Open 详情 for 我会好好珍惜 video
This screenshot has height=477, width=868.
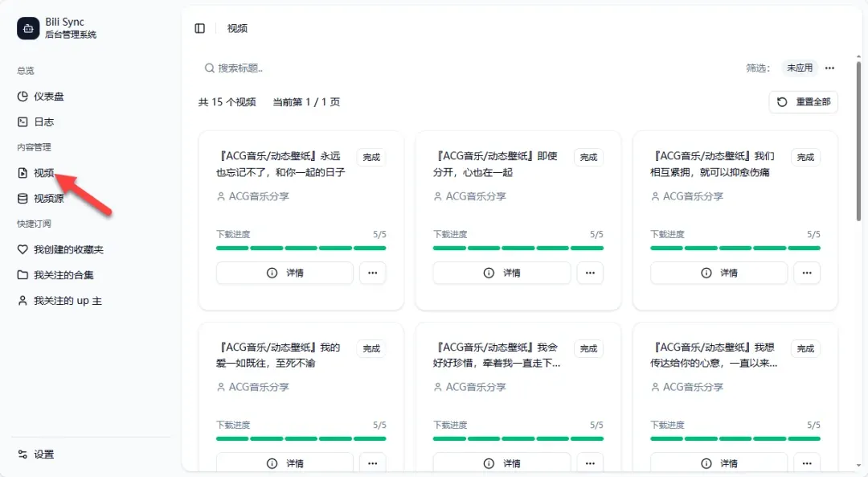click(x=502, y=463)
